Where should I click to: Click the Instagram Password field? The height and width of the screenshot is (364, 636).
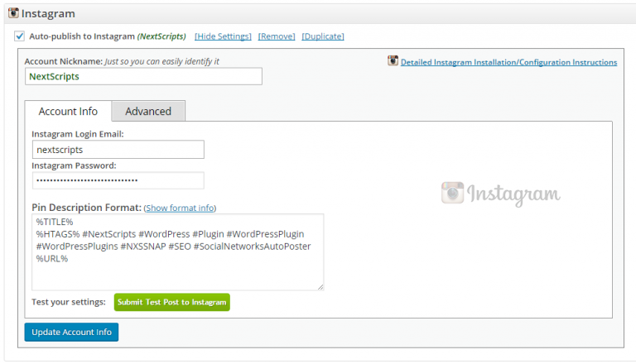click(x=118, y=180)
